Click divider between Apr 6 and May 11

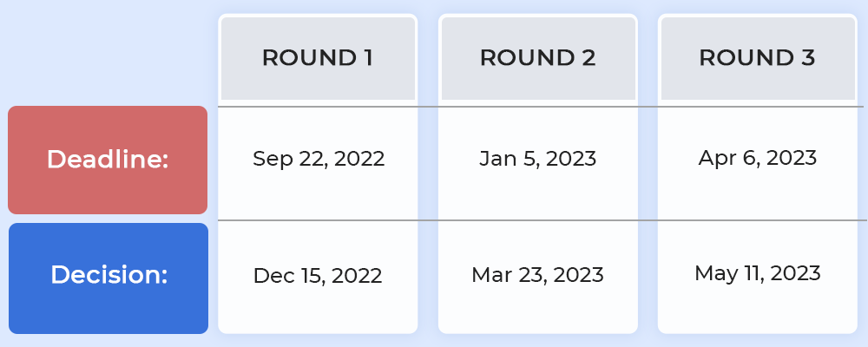coord(757,220)
